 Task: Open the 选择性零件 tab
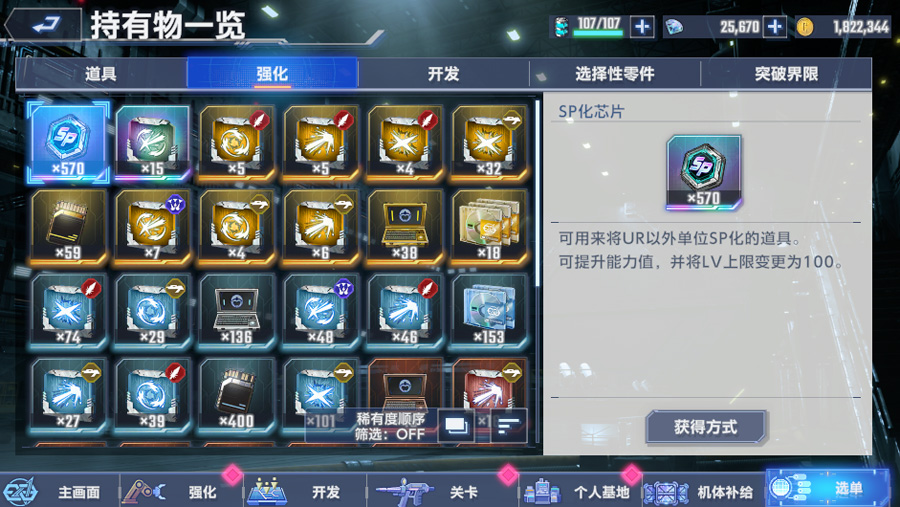[615, 73]
